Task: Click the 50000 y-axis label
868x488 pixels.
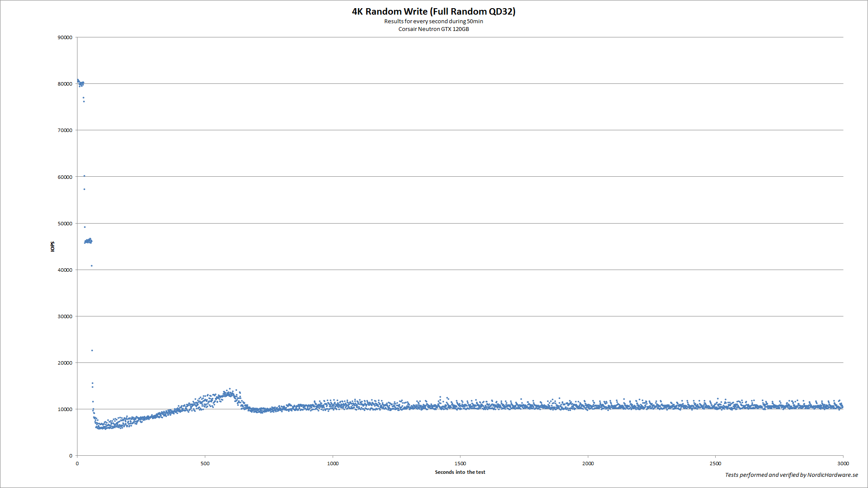Action: point(65,224)
